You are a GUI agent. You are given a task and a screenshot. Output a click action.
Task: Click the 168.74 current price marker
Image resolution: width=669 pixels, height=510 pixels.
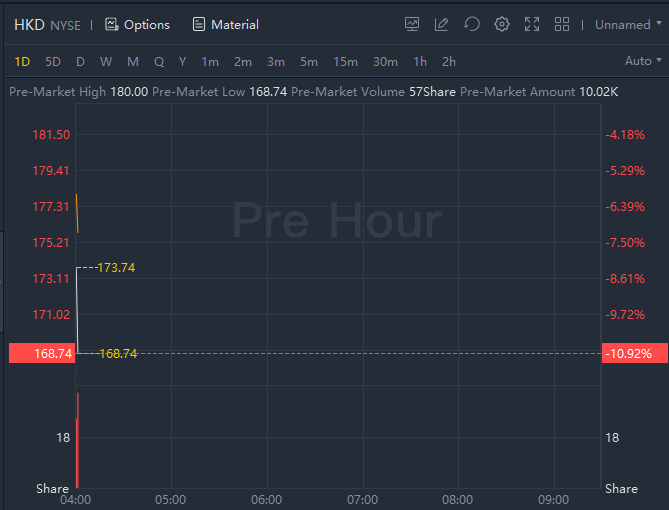40,353
